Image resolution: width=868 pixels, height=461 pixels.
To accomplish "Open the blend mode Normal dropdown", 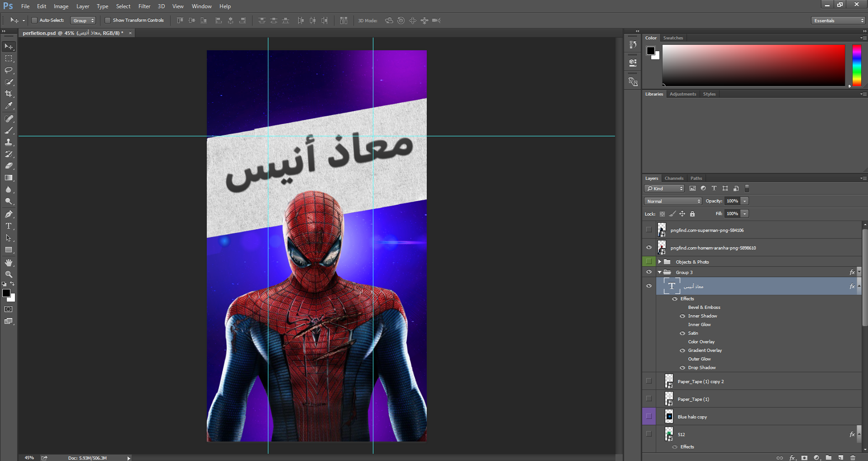I will click(x=672, y=201).
